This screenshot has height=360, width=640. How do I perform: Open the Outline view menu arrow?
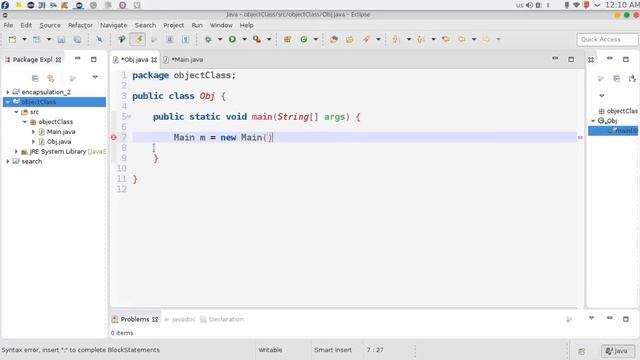(x=602, y=96)
